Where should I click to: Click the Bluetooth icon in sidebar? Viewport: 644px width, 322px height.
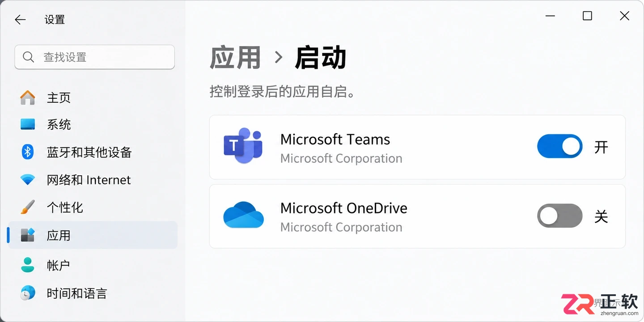[28, 152]
